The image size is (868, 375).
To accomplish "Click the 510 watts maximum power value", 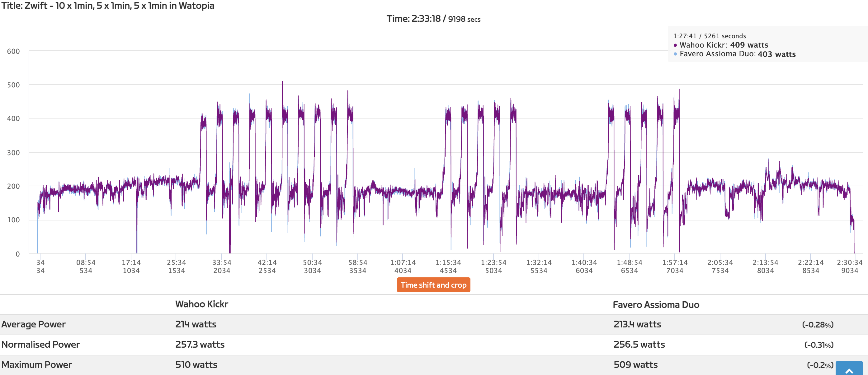I will tap(196, 364).
